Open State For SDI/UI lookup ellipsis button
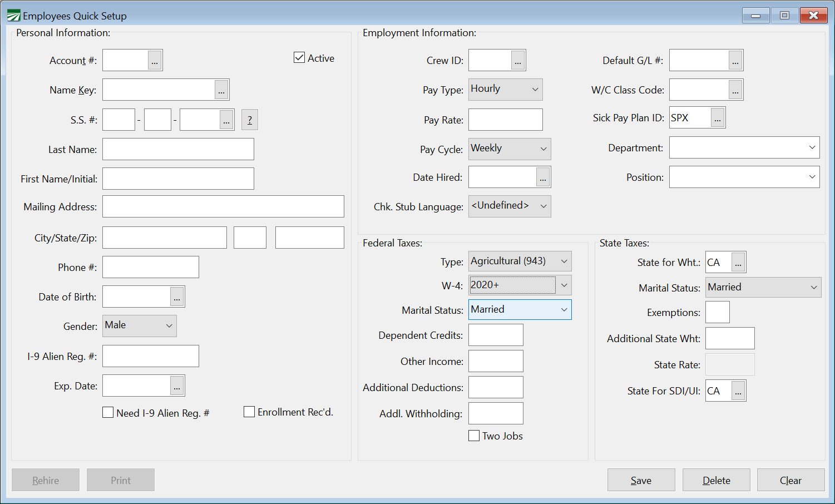This screenshot has width=835, height=504. [x=738, y=391]
